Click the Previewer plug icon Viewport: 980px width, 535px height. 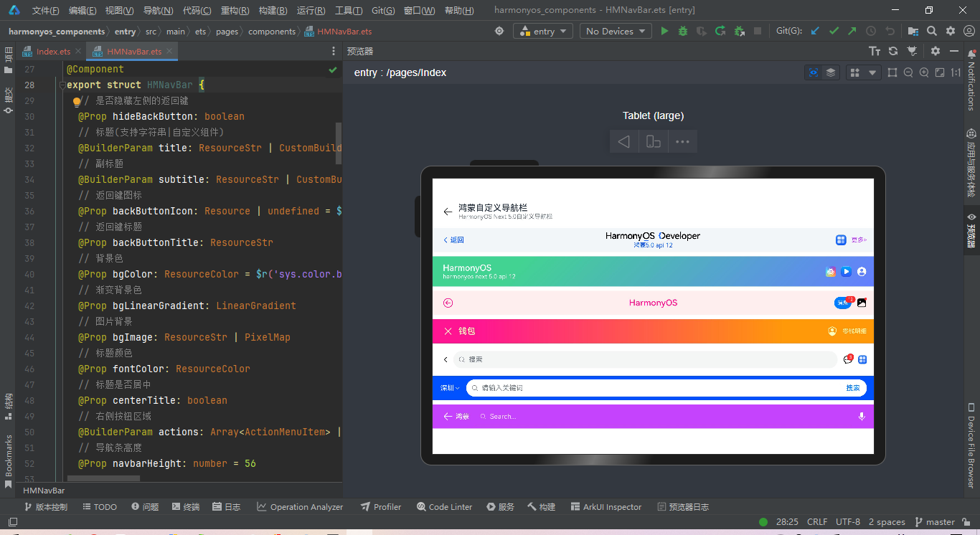912,51
